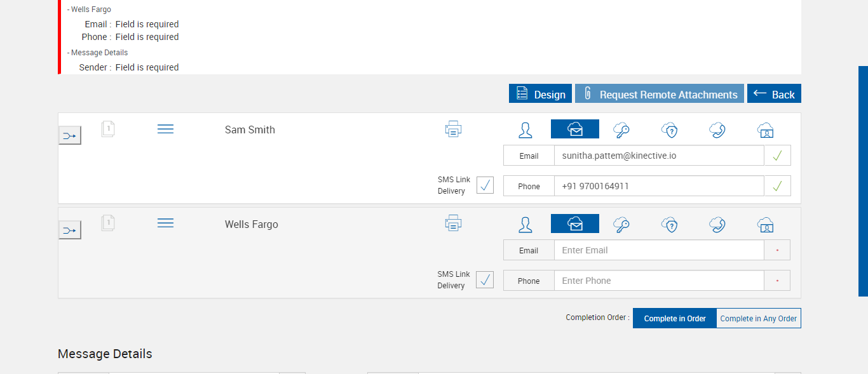Click the Design button
The height and width of the screenshot is (374, 868).
(540, 94)
